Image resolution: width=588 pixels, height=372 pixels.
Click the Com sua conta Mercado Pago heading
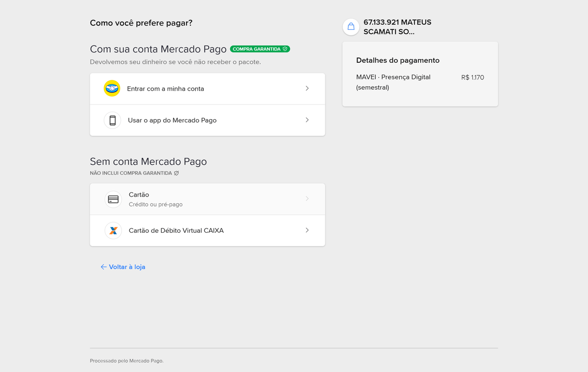pos(158,49)
